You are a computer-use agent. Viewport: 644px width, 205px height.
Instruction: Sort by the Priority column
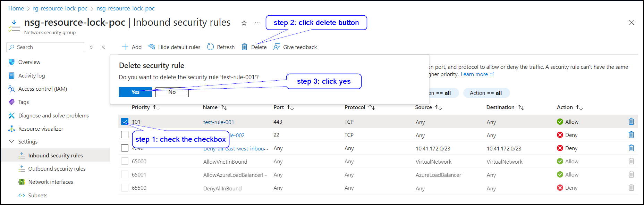click(x=145, y=107)
